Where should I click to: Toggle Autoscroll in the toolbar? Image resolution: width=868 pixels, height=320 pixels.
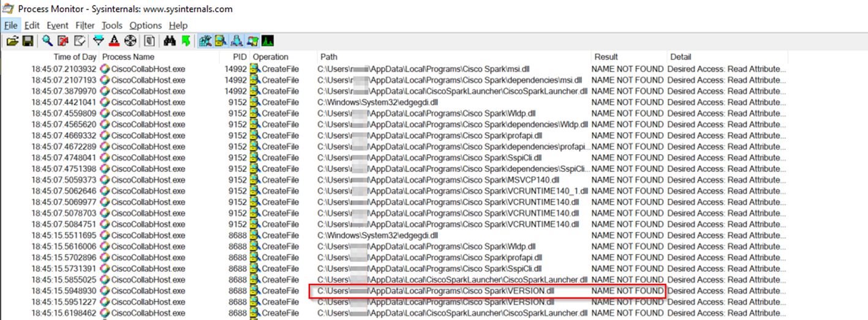point(63,41)
